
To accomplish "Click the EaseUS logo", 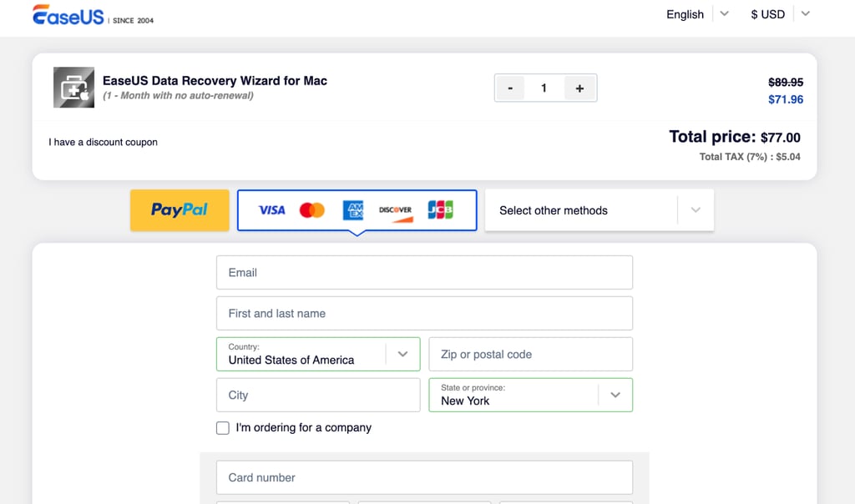I will point(68,15).
